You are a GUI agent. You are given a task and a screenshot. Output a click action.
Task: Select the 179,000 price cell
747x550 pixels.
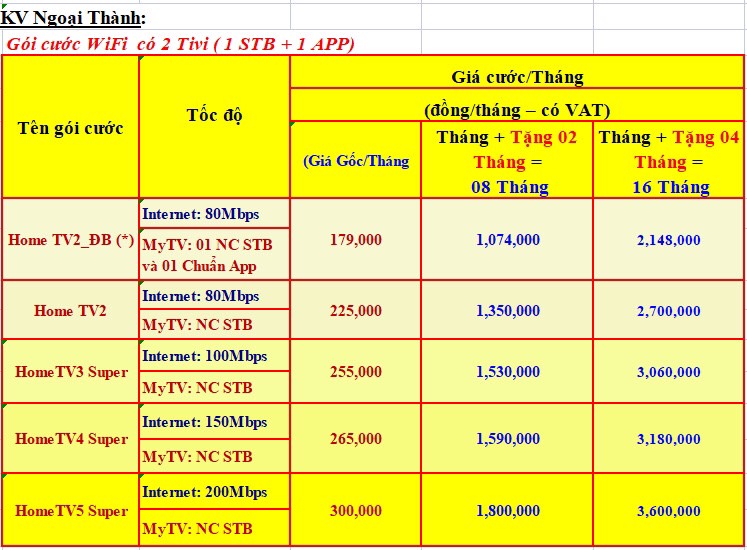click(356, 239)
